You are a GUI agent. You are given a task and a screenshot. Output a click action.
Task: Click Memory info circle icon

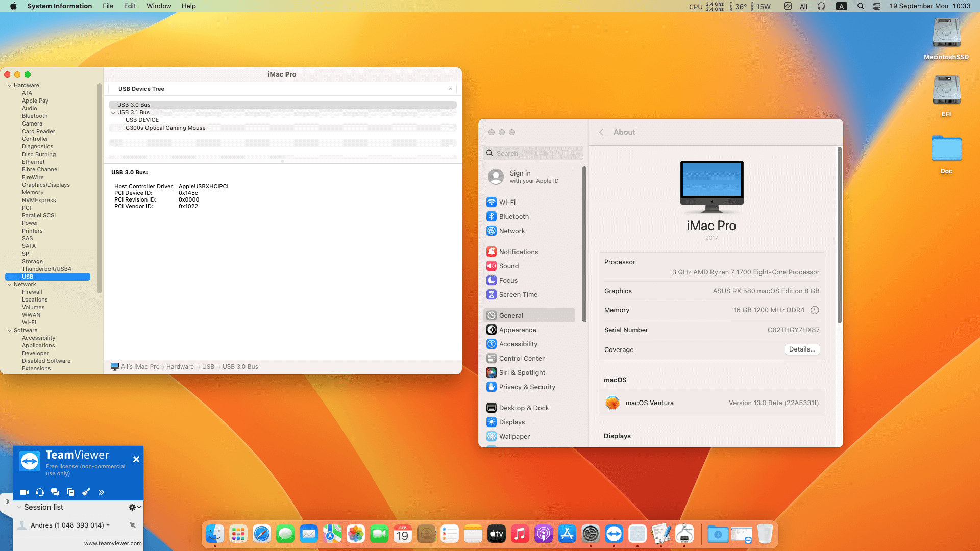pyautogui.click(x=815, y=310)
